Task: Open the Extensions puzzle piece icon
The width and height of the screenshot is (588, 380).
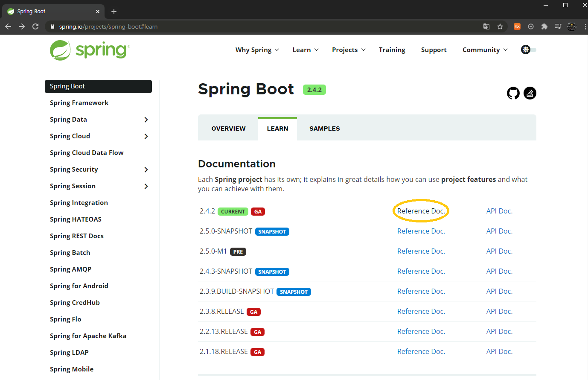Action: click(544, 26)
